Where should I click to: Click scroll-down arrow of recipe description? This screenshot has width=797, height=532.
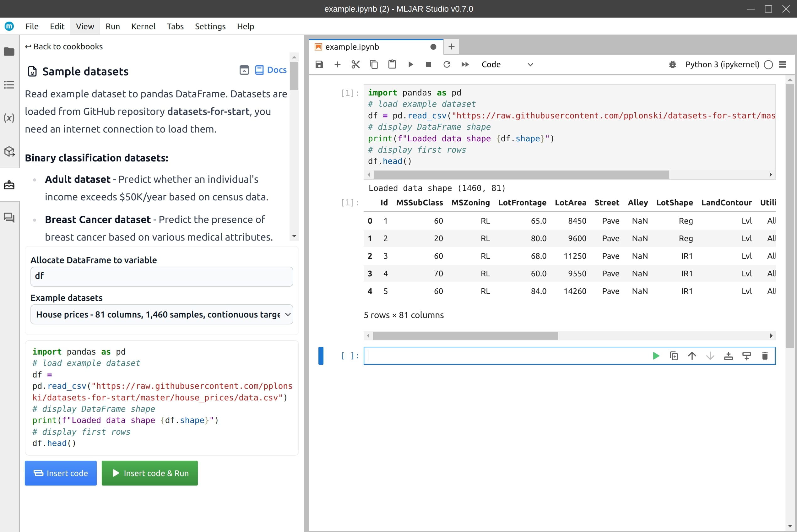point(294,236)
